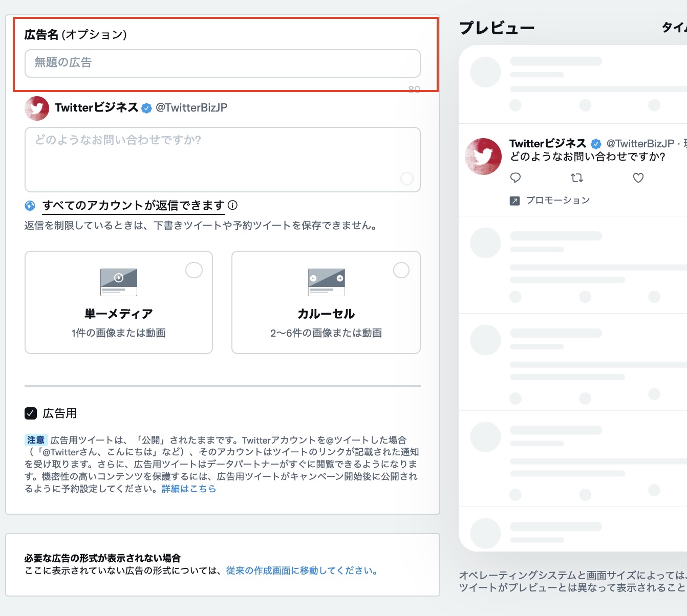Screen dimensions: 687x616
Task: Click the promotion arrow icon in preview
Action: (x=514, y=201)
